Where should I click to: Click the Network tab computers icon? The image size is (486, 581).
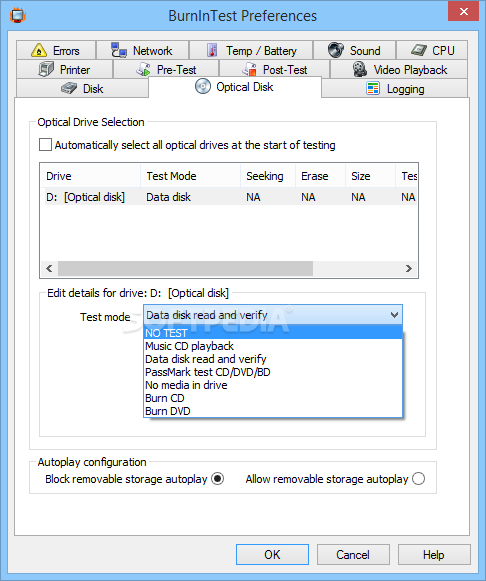point(119,50)
